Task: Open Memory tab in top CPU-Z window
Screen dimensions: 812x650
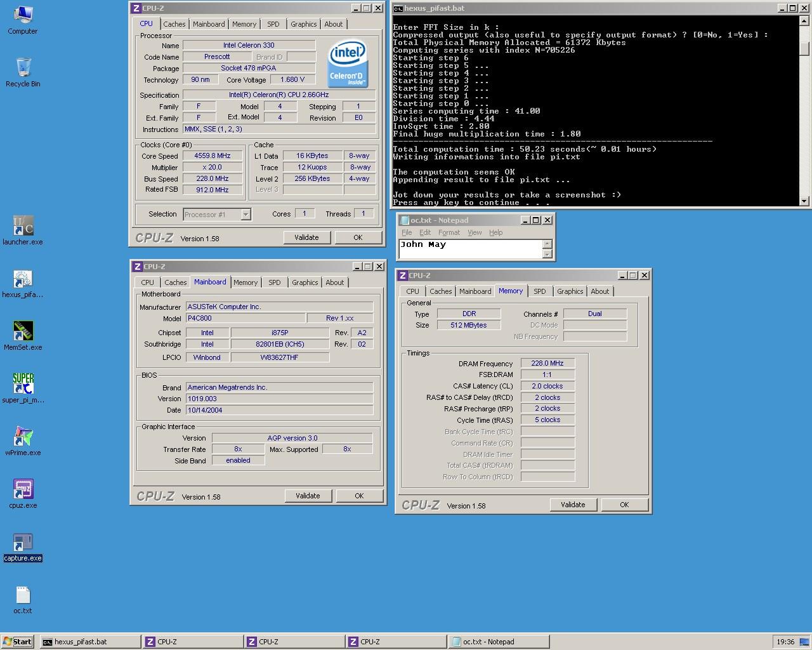Action: pos(244,24)
